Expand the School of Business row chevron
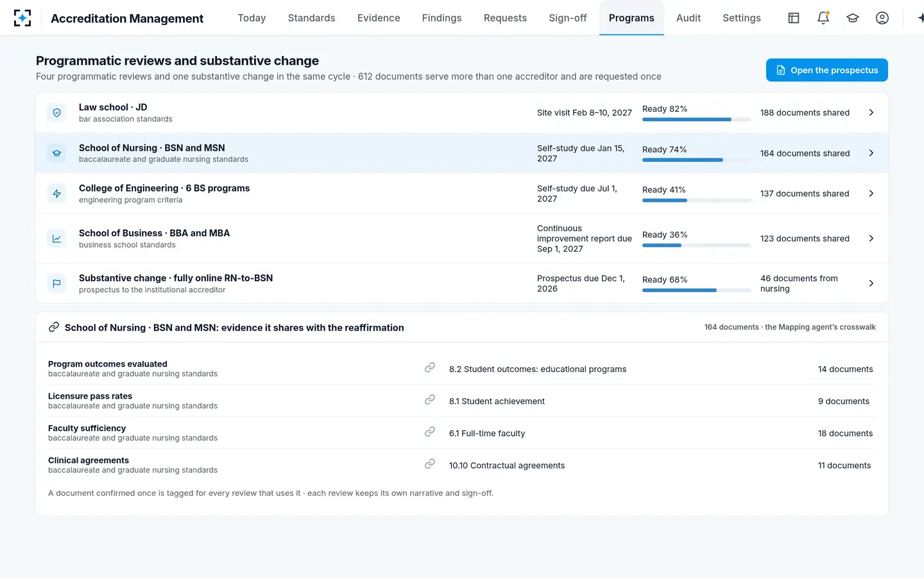The image size is (924, 578). pyautogui.click(x=871, y=238)
